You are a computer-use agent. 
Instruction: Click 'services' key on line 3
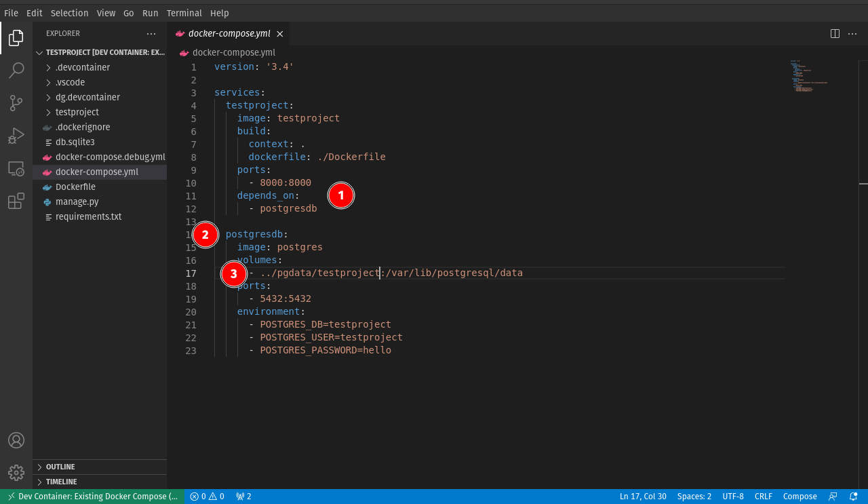click(237, 93)
